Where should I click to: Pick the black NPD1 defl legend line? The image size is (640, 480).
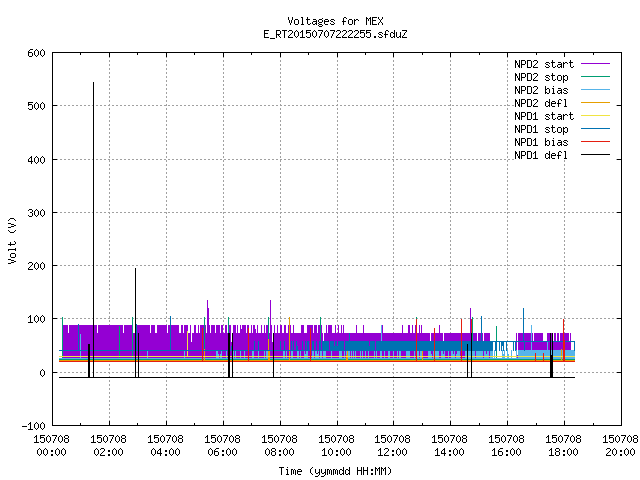click(x=596, y=155)
